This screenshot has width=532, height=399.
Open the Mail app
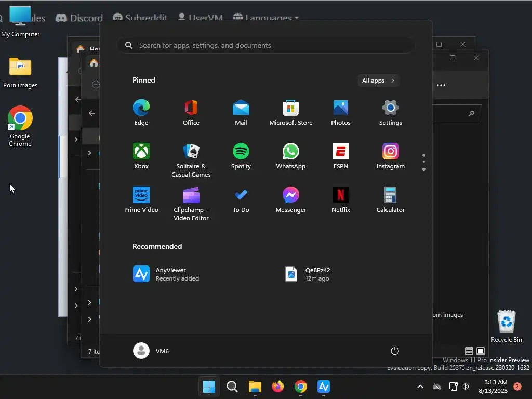tap(241, 113)
